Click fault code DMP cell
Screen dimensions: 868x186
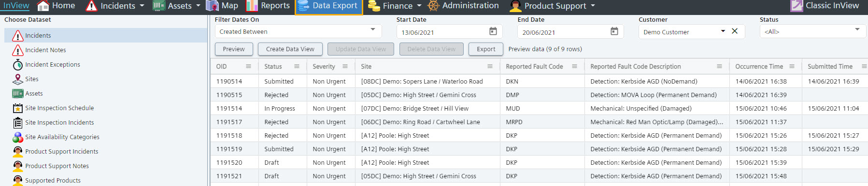click(512, 95)
